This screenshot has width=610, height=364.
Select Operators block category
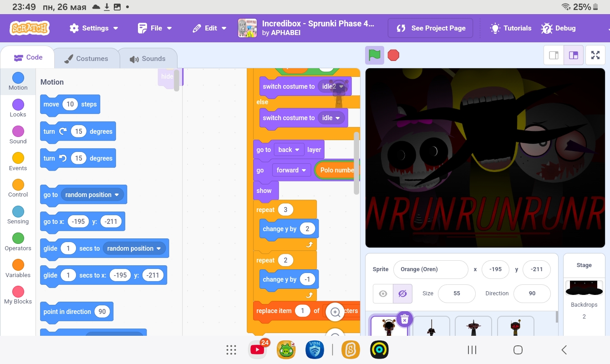[18, 242]
